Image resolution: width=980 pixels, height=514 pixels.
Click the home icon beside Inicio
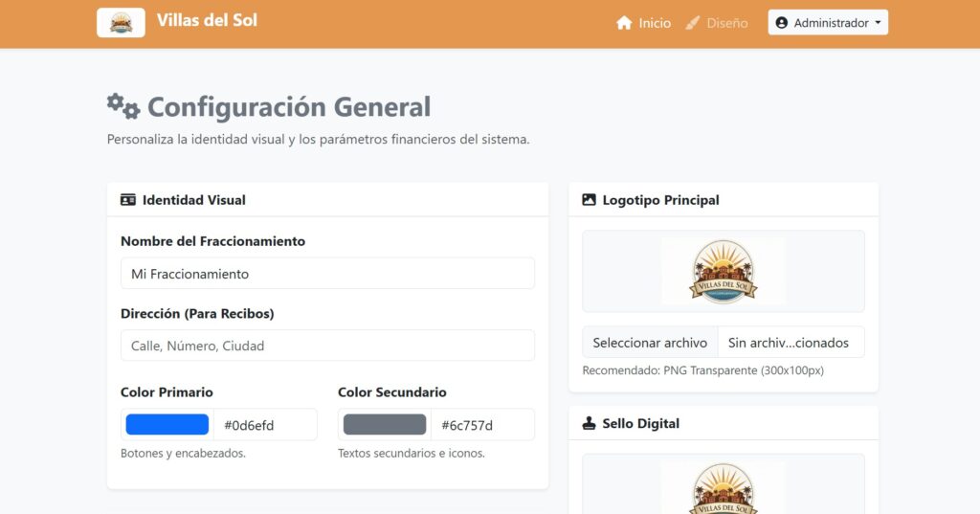624,23
